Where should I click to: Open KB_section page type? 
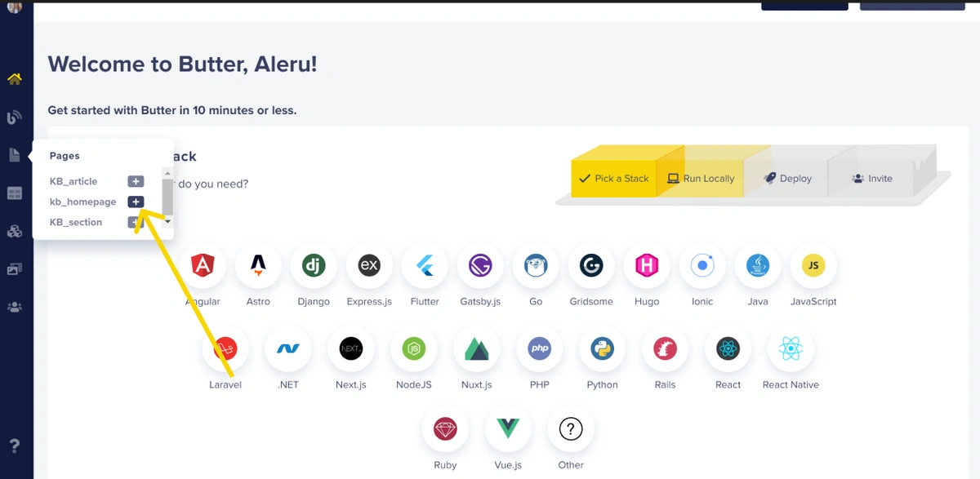pyautogui.click(x=76, y=222)
